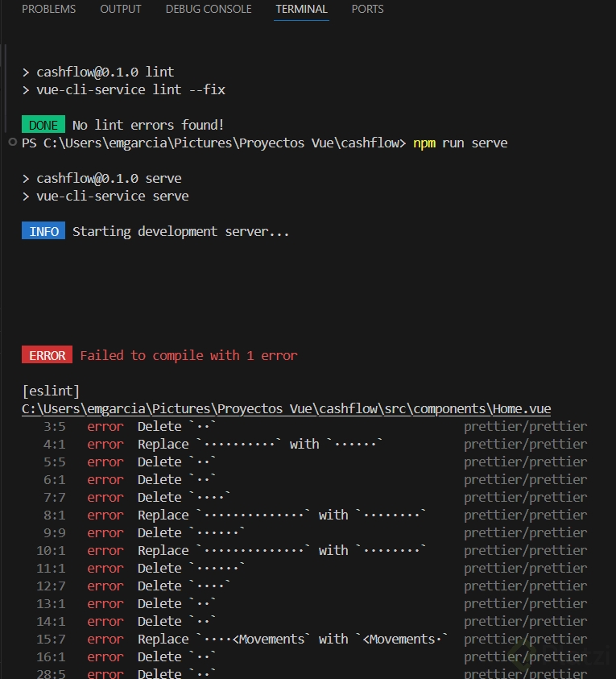Click the 'No lint errors found!' message
Screen dimensions: 616x679
pos(148,126)
